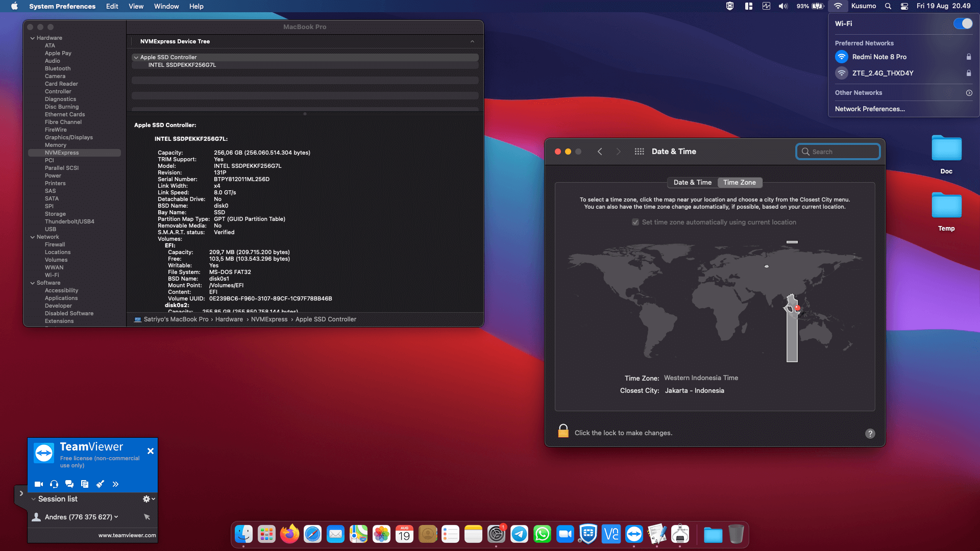This screenshot has width=980, height=551.
Task: Open Zoom from the Dock
Action: coord(565,534)
